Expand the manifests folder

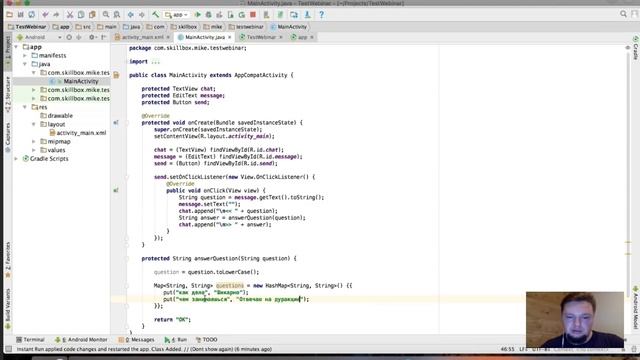tap(25, 56)
